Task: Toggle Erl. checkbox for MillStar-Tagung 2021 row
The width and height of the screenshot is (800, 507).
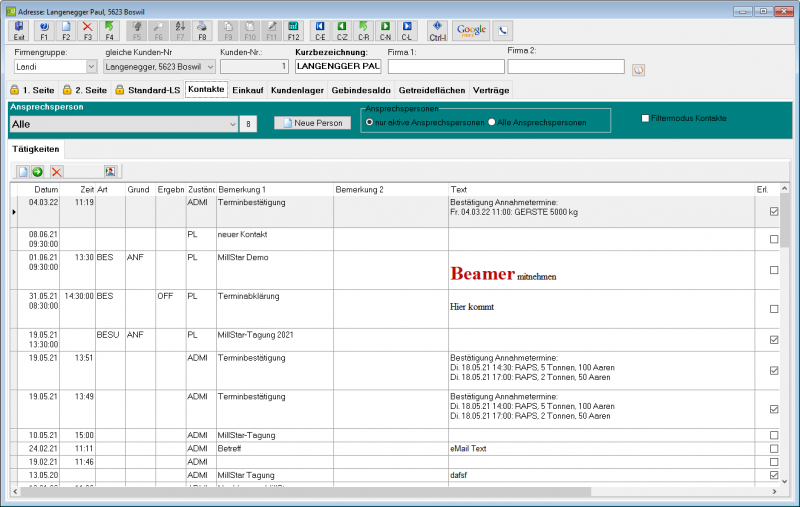Action: click(774, 340)
